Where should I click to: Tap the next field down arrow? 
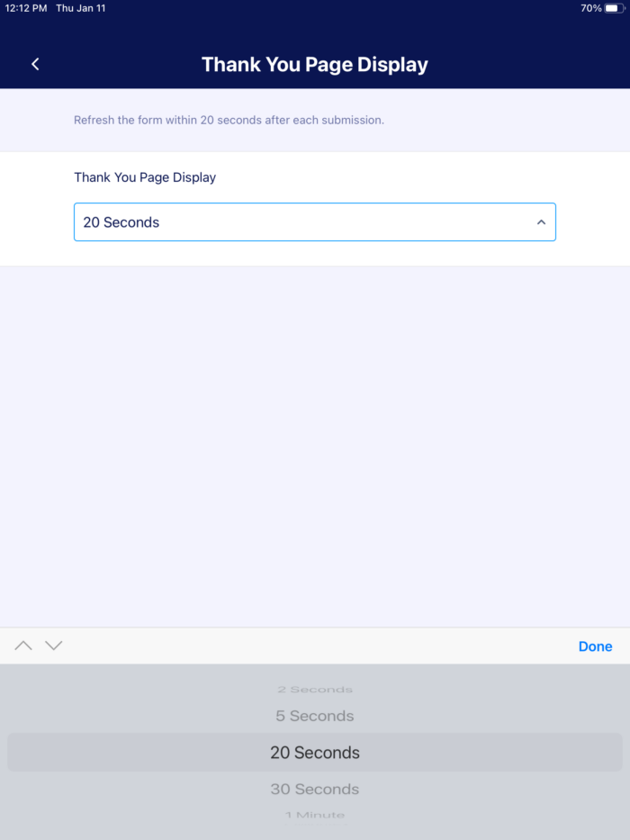pos(54,646)
